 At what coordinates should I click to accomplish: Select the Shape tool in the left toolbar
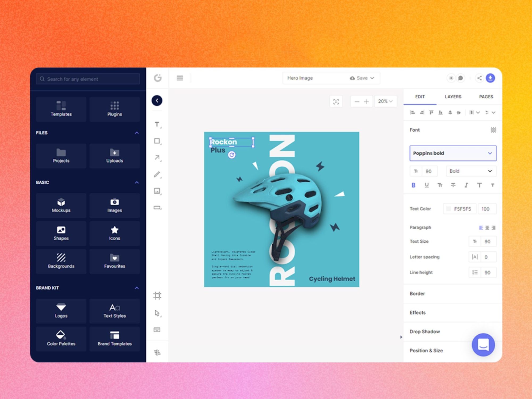[157, 141]
